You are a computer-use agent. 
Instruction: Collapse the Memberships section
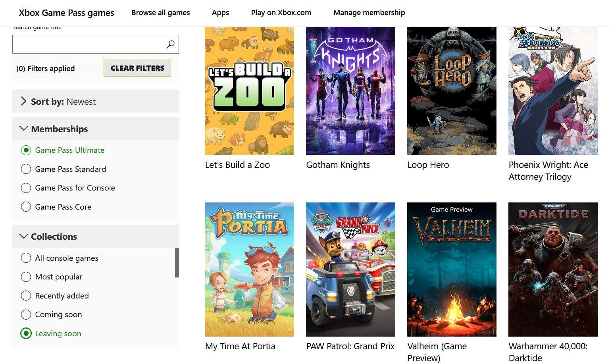[96, 129]
